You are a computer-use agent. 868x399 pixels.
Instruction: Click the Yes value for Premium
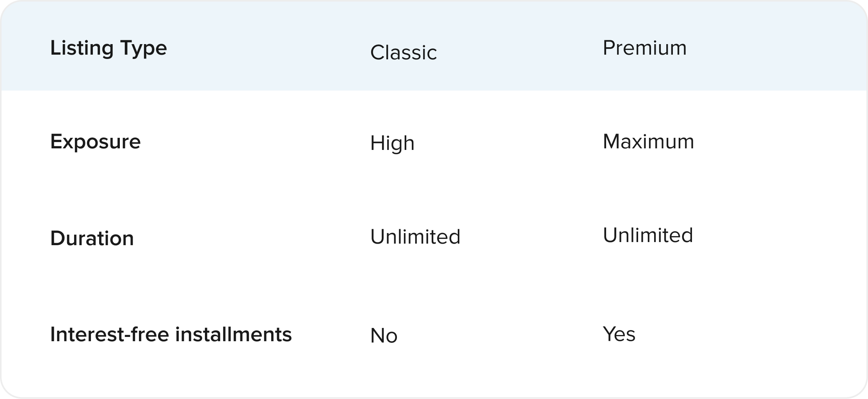pyautogui.click(x=619, y=334)
